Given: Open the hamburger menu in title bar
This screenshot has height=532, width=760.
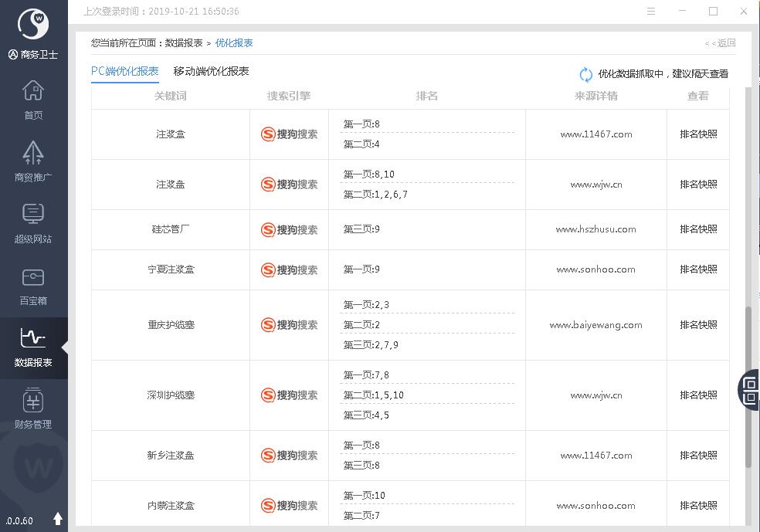Looking at the screenshot, I should click(652, 12).
